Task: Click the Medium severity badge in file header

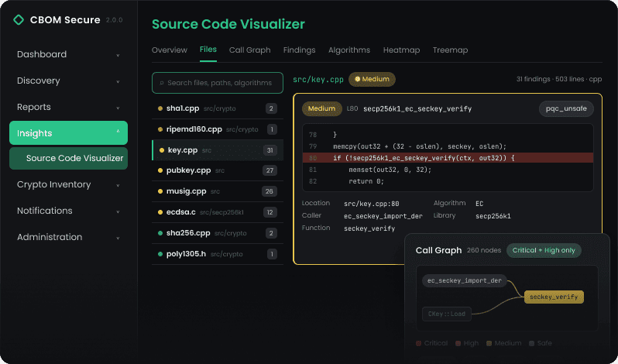Action: (372, 79)
